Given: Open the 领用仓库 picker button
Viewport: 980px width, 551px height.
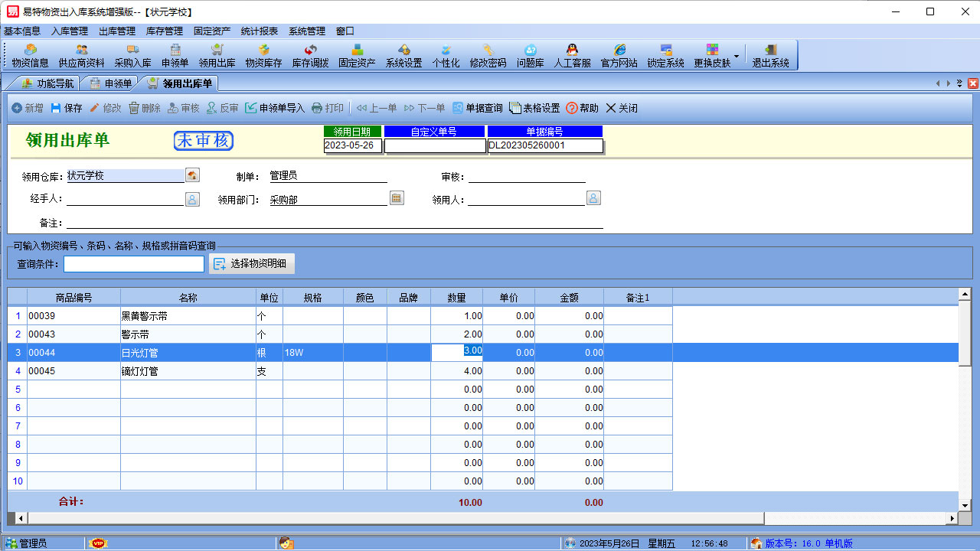Looking at the screenshot, I should (x=192, y=175).
